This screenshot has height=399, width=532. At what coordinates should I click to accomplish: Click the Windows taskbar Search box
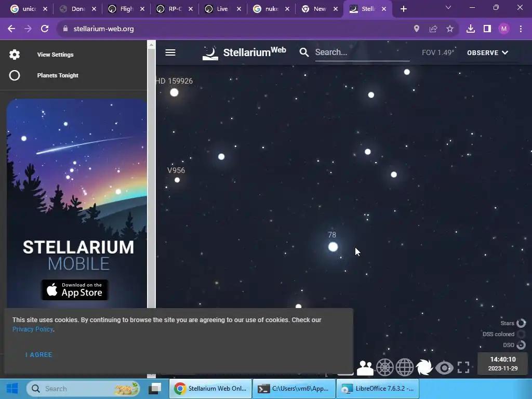(x=84, y=389)
